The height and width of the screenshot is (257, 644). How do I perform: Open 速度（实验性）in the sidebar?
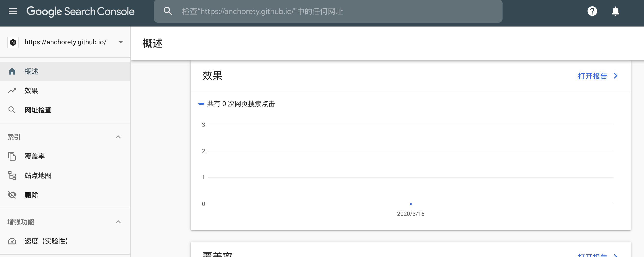[65, 241]
